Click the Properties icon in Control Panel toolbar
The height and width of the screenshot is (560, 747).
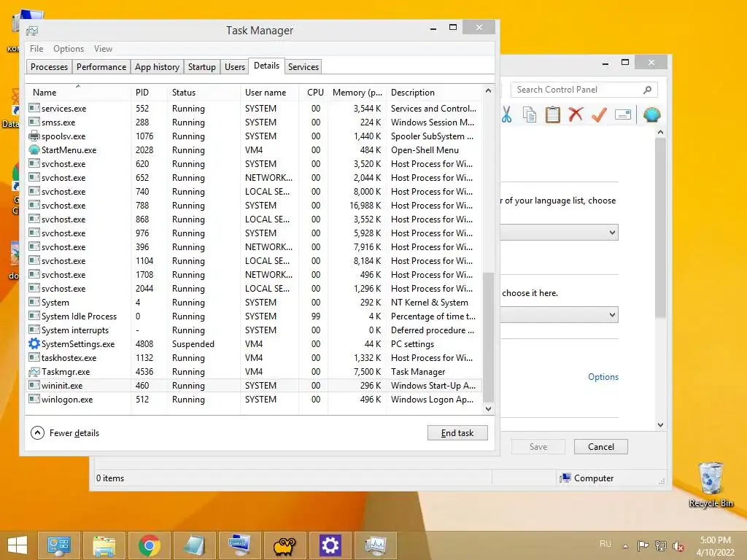pos(623,114)
